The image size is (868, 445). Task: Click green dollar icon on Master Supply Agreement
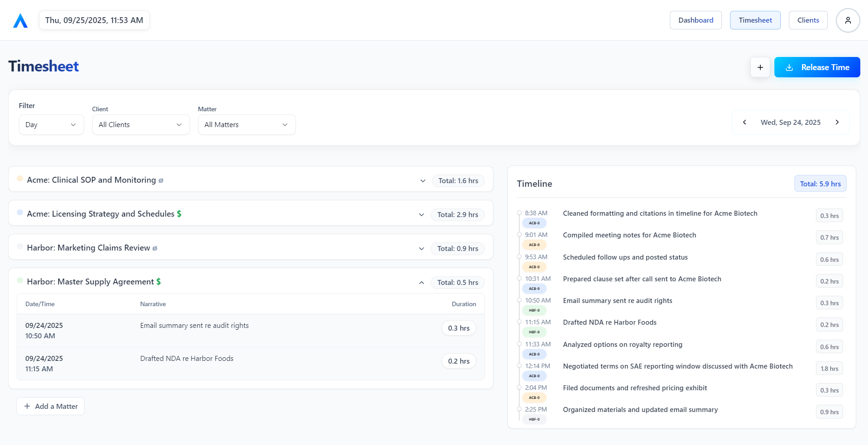pos(159,282)
